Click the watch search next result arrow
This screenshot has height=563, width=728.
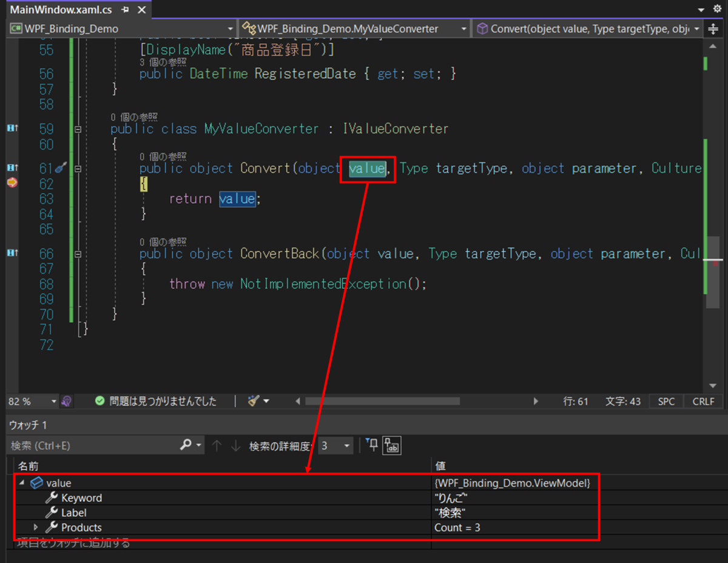(235, 446)
